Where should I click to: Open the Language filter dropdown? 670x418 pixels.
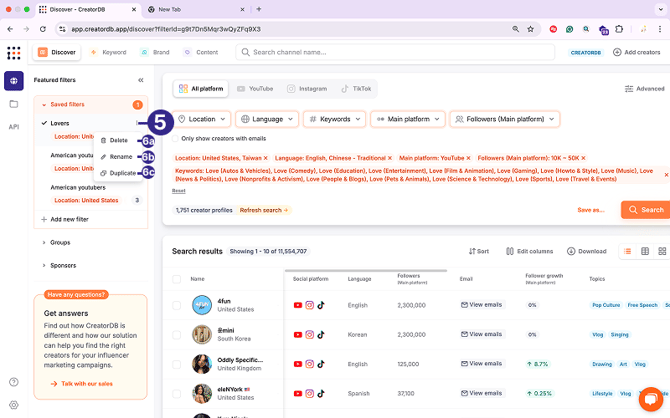[x=267, y=119]
